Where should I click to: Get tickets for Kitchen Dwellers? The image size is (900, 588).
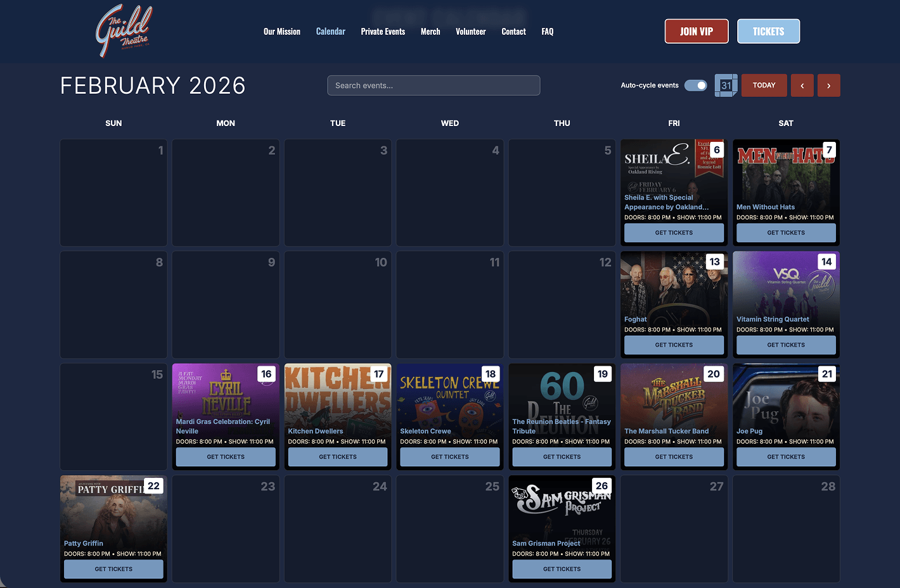click(x=338, y=457)
